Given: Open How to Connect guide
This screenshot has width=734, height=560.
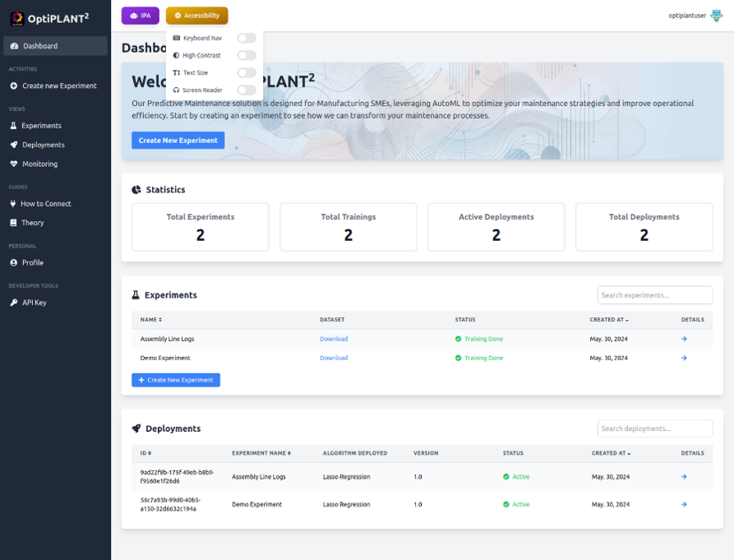Looking at the screenshot, I should [45, 204].
